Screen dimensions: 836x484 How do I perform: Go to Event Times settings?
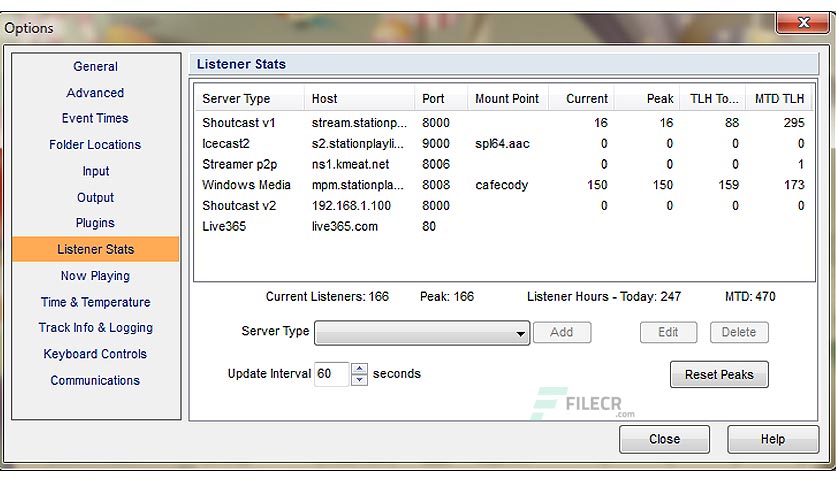[95, 118]
